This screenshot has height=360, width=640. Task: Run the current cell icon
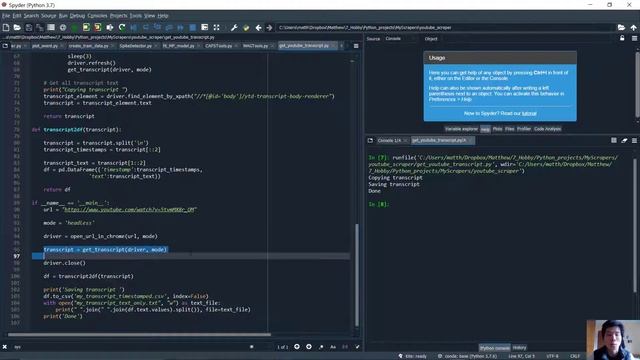coord(86,27)
